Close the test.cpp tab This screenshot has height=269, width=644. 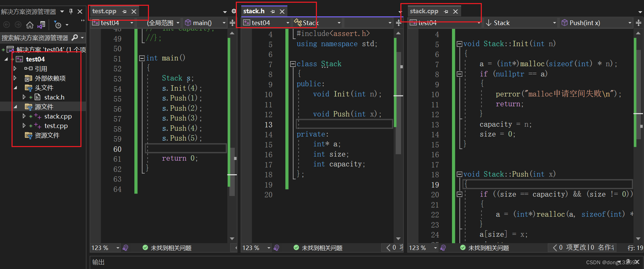(x=134, y=12)
